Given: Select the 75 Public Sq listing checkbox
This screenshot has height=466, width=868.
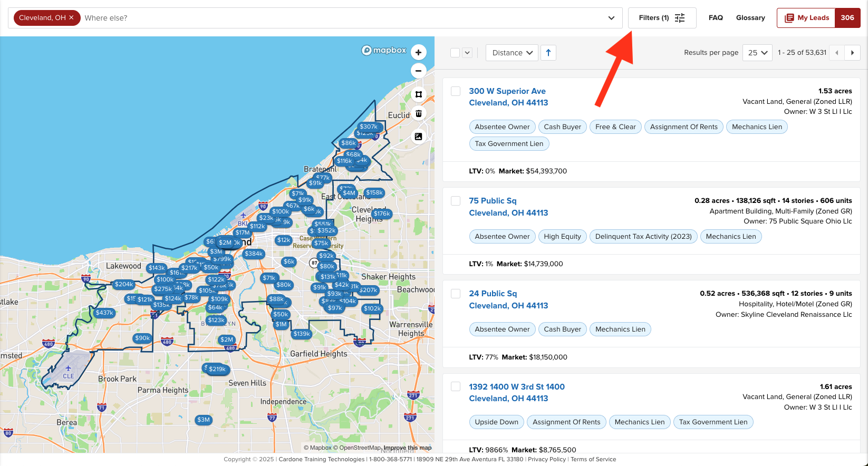Looking at the screenshot, I should click(456, 201).
